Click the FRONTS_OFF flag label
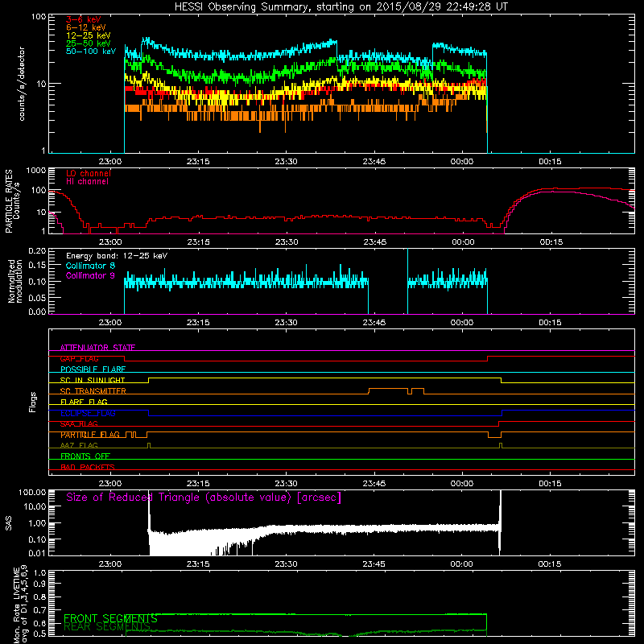The height and width of the screenshot is (644, 644). pyautogui.click(x=85, y=456)
